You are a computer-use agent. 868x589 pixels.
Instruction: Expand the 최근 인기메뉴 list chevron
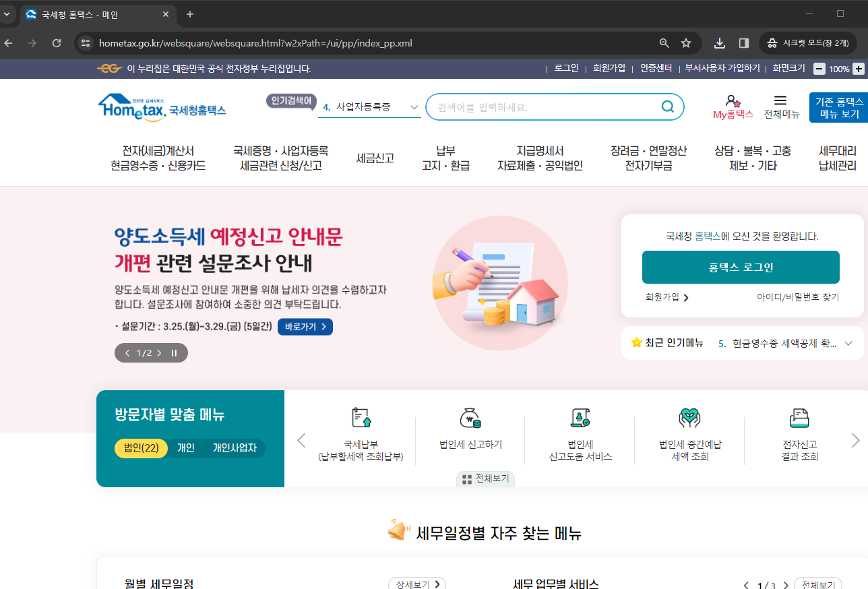click(849, 343)
